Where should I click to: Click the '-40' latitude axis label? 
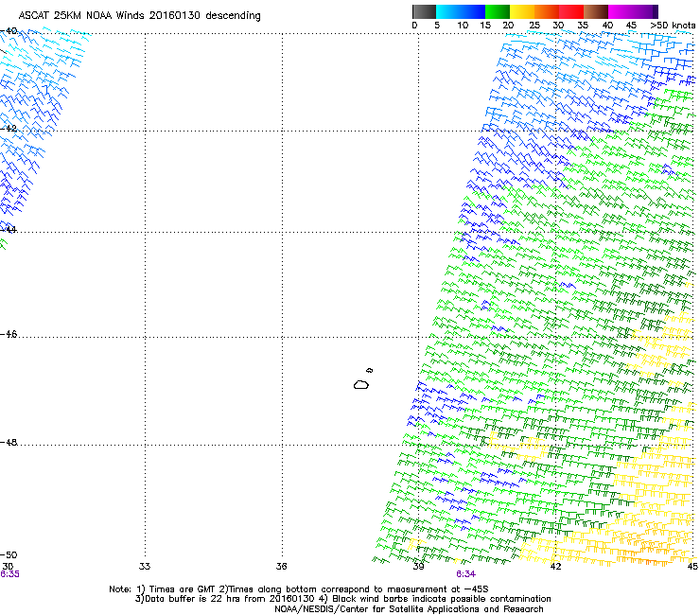(x=9, y=31)
